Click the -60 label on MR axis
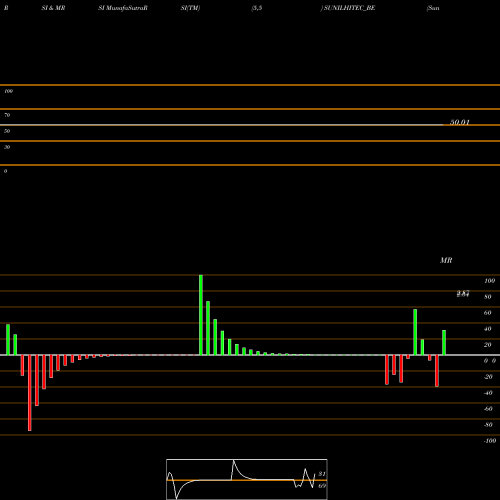 click(x=488, y=409)
